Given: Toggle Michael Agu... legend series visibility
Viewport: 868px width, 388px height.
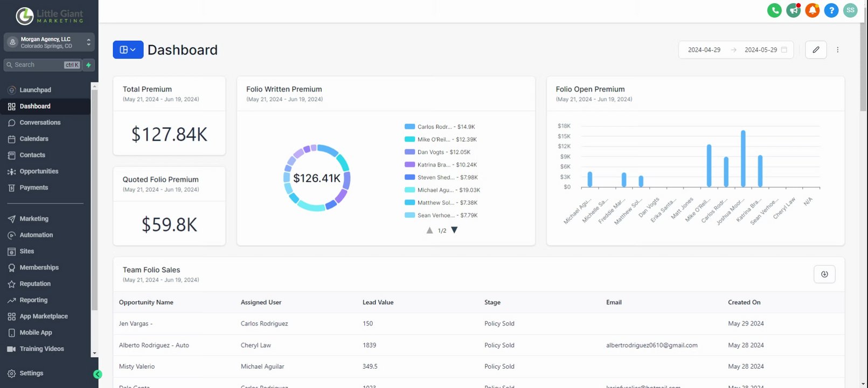Looking at the screenshot, I should click(442, 190).
